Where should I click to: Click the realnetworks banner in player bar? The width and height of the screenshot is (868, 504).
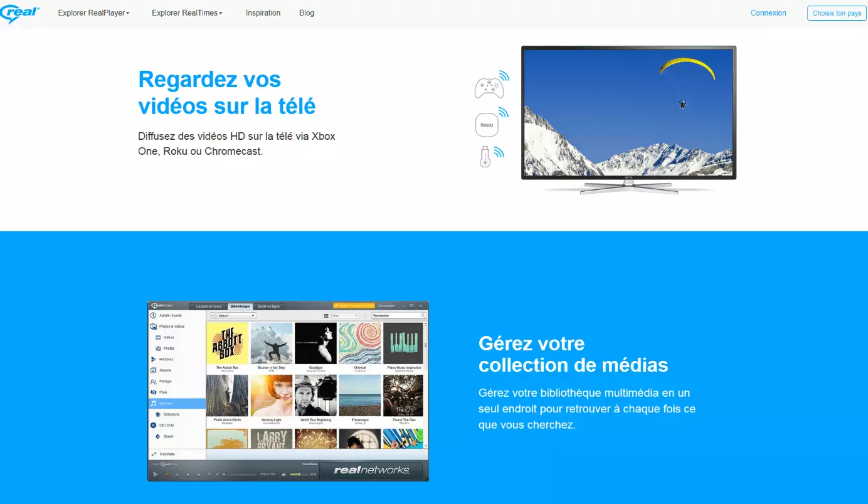click(372, 470)
